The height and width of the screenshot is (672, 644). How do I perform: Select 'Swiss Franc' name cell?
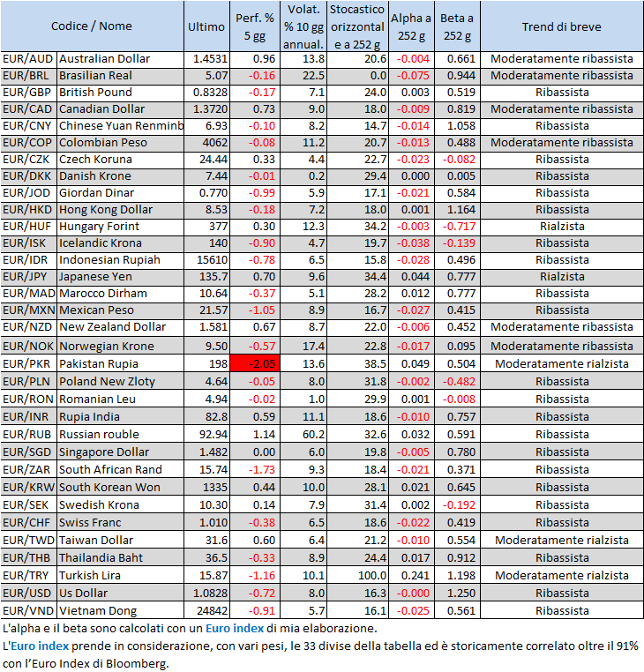point(121,522)
